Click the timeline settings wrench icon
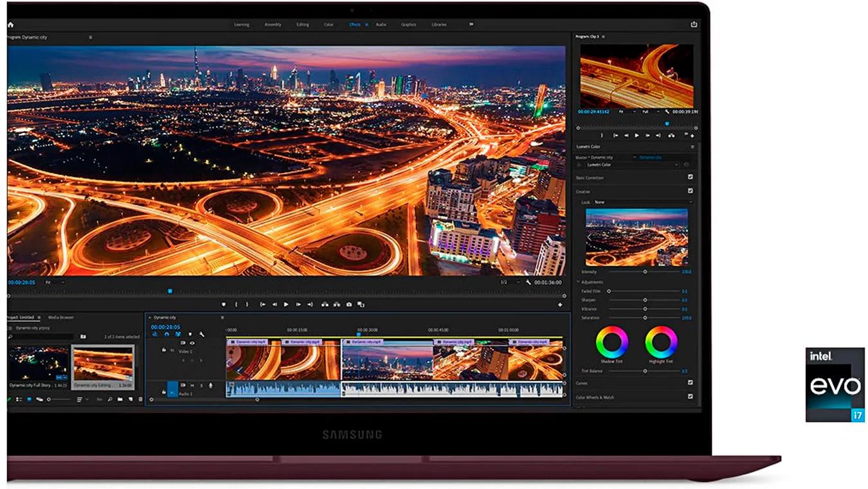Image resolution: width=868 pixels, height=489 pixels. [x=201, y=333]
